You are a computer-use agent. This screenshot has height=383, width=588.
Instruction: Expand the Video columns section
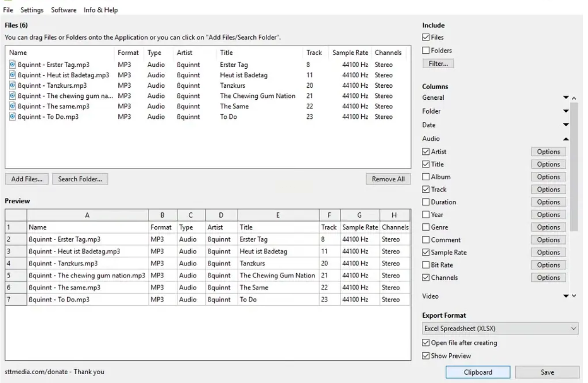pos(565,296)
